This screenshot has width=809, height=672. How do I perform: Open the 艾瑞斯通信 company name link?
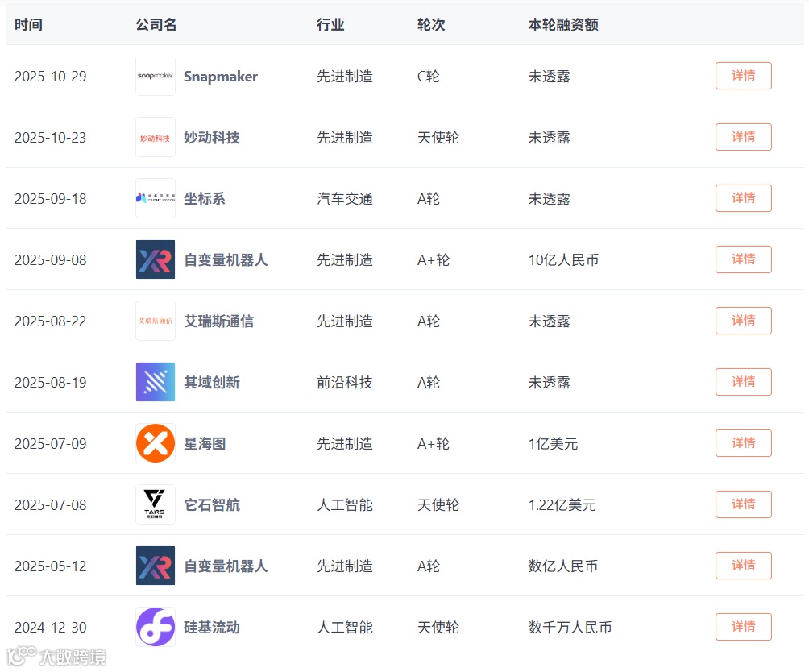[218, 321]
